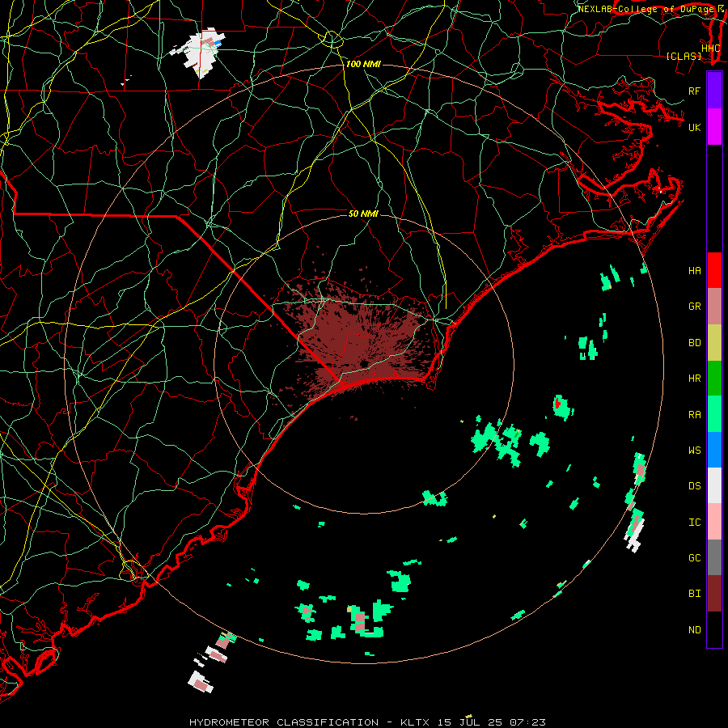The width and height of the screenshot is (728, 728).
Task: Click the "WS" legend label
Action: coord(694,451)
